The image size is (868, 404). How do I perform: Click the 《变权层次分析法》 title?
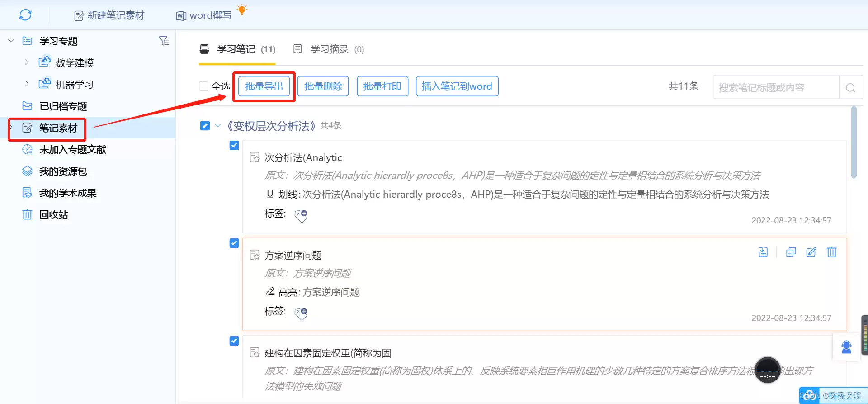(x=270, y=126)
